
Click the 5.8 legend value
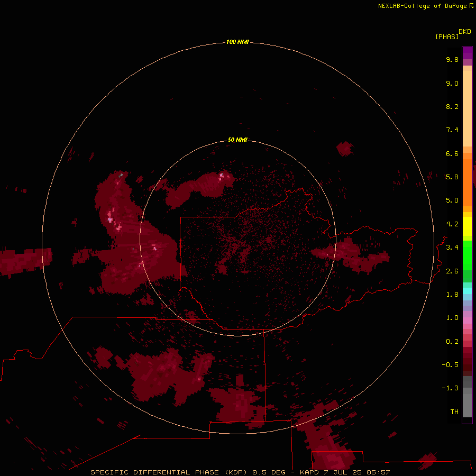(452, 177)
